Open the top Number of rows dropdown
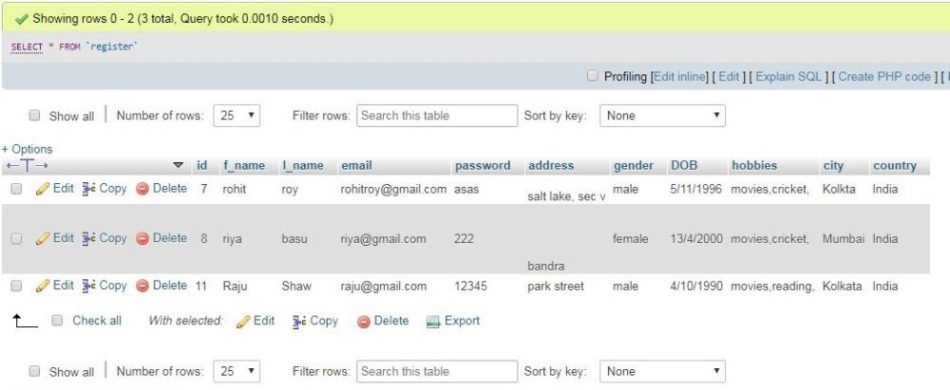Viewport: 950px width, 390px height. coord(237,115)
